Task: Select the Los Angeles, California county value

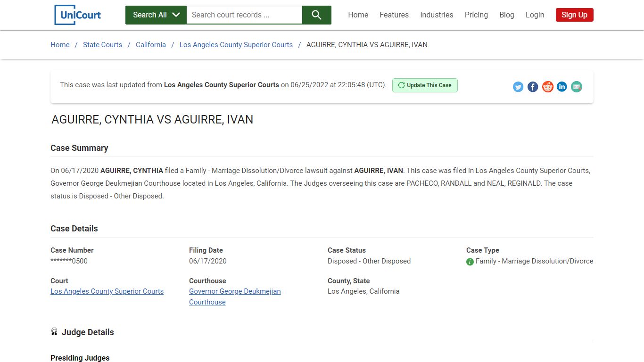Action: [363, 291]
